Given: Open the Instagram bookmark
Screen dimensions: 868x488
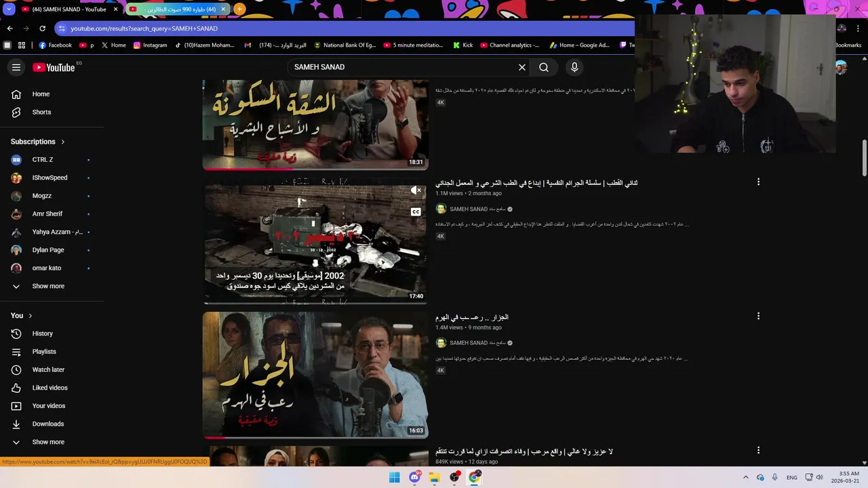Looking at the screenshot, I should coord(150,45).
